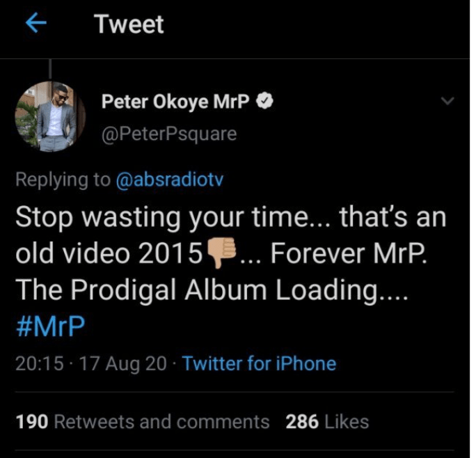Click the display name Peter Okoye MrP
The width and height of the screenshot is (476, 458).
click(x=177, y=102)
